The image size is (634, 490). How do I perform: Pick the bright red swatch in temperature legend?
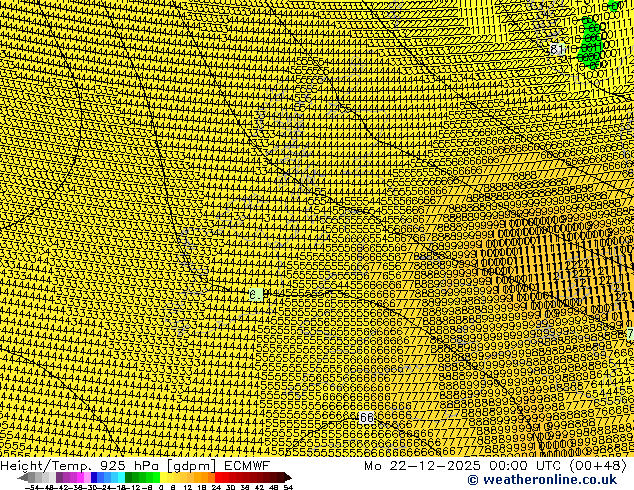click(x=218, y=477)
